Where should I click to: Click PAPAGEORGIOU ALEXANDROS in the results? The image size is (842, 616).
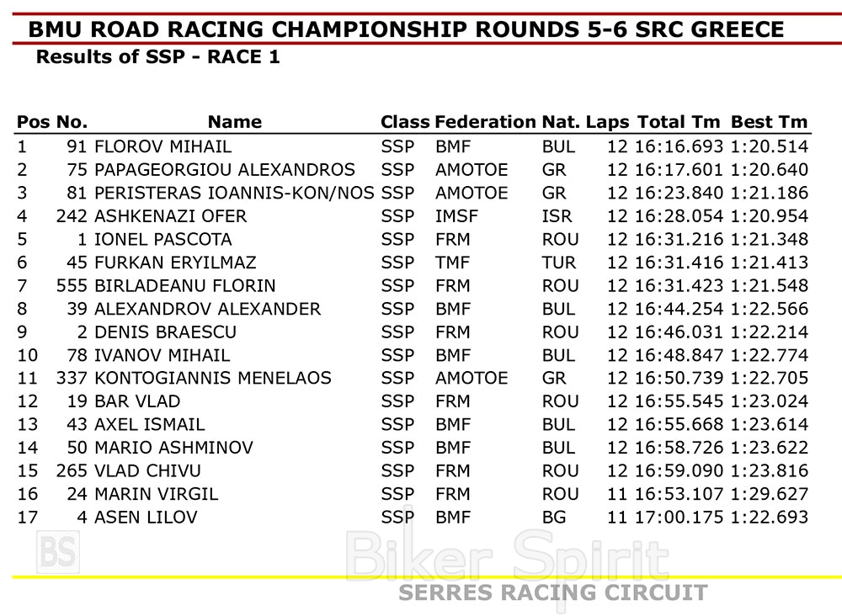pos(224,170)
